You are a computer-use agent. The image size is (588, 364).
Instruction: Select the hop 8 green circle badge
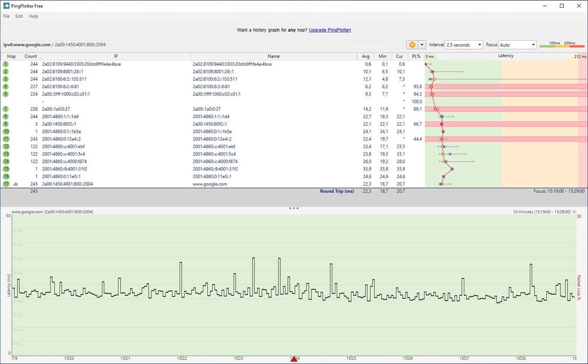5,116
